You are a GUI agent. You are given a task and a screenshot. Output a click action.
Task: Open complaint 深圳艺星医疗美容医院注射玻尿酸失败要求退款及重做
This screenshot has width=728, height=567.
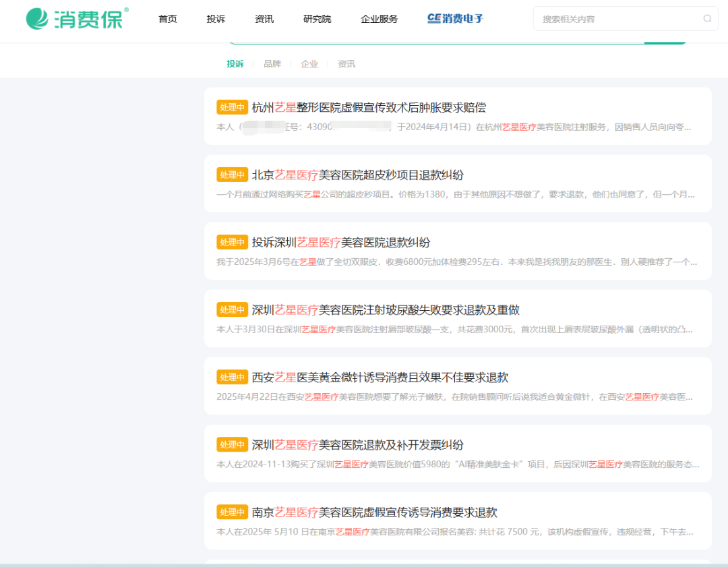tap(386, 309)
